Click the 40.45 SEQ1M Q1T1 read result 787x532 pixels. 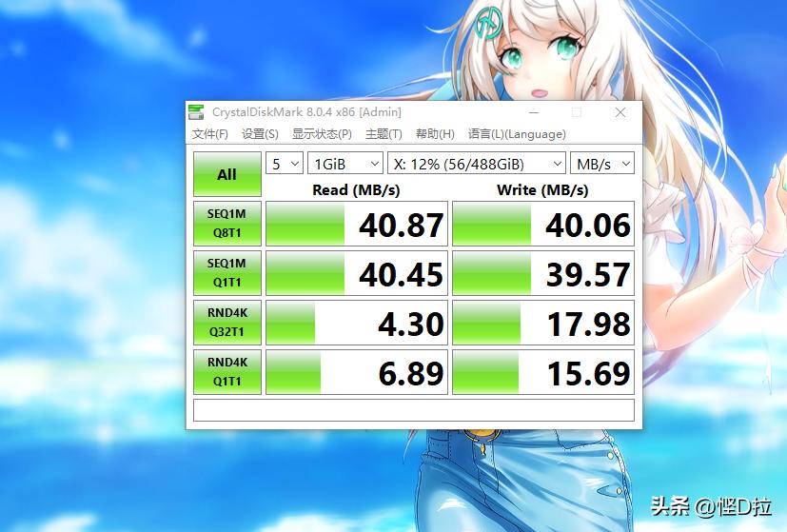point(356,273)
